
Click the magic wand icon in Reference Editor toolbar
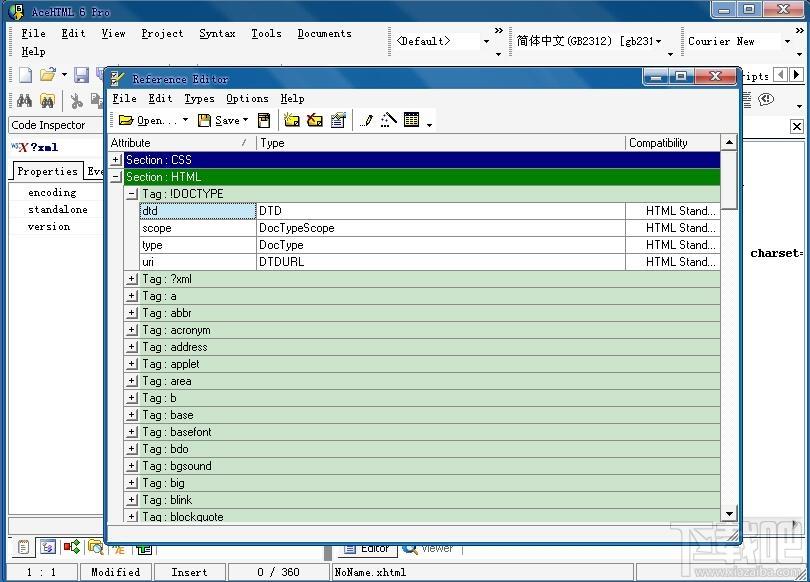388,120
